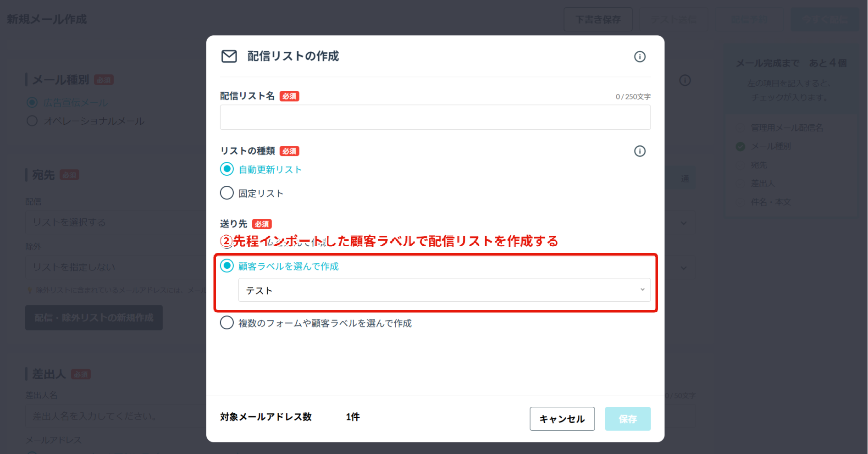Click 管理用メール配信名 checklist item
Image resolution: width=868 pixels, height=454 pixels.
787,128
